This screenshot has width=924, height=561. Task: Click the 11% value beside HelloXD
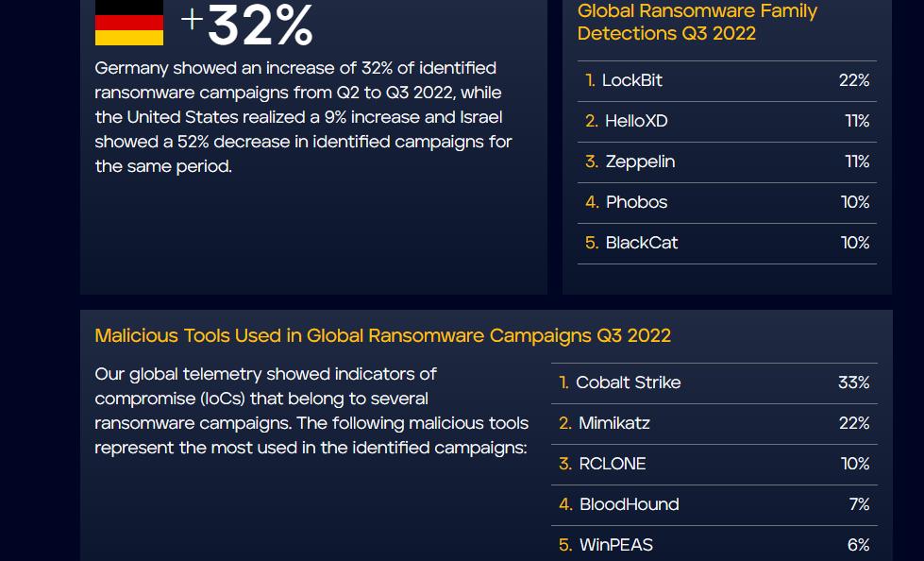click(857, 122)
